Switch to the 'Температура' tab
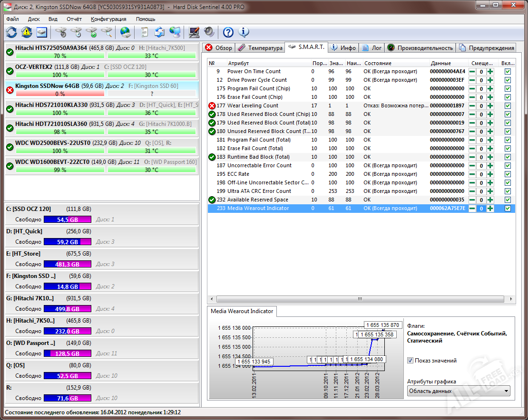 260,48
